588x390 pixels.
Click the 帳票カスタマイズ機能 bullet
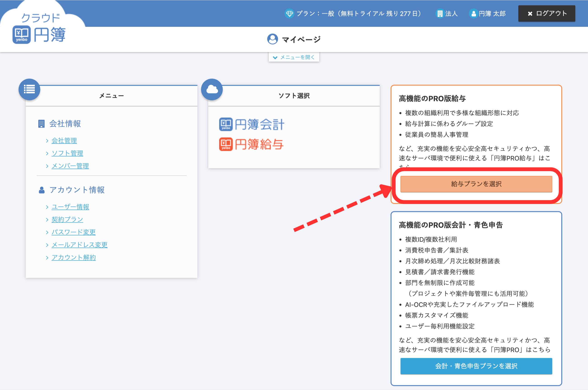pos(436,315)
